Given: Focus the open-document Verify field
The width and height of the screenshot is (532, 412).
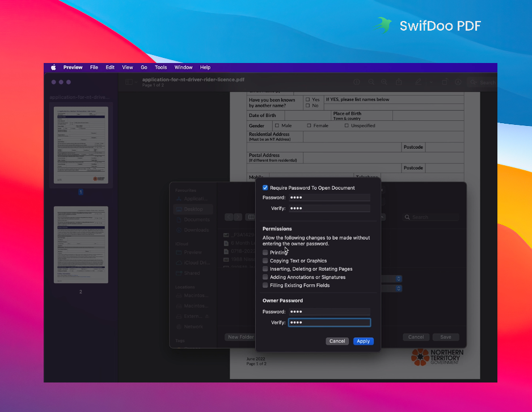Looking at the screenshot, I should pos(330,208).
